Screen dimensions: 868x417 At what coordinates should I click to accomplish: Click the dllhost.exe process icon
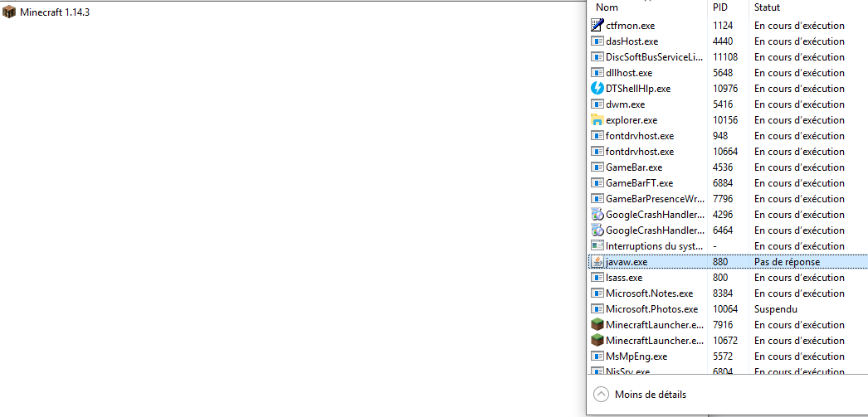coord(597,72)
